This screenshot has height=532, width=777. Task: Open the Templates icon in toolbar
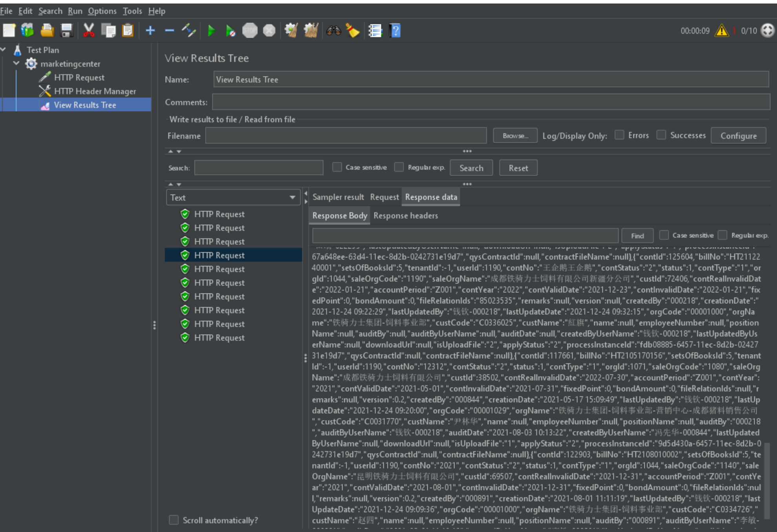(27, 30)
